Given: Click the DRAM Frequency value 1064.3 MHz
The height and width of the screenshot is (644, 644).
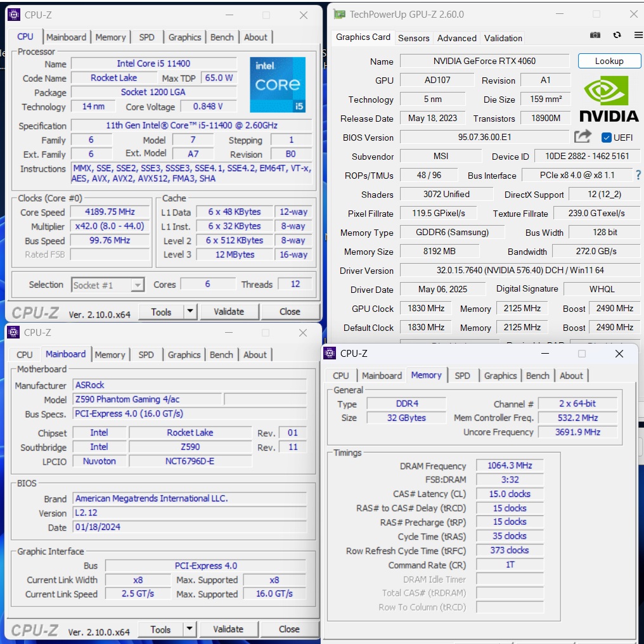Looking at the screenshot, I should (510, 465).
